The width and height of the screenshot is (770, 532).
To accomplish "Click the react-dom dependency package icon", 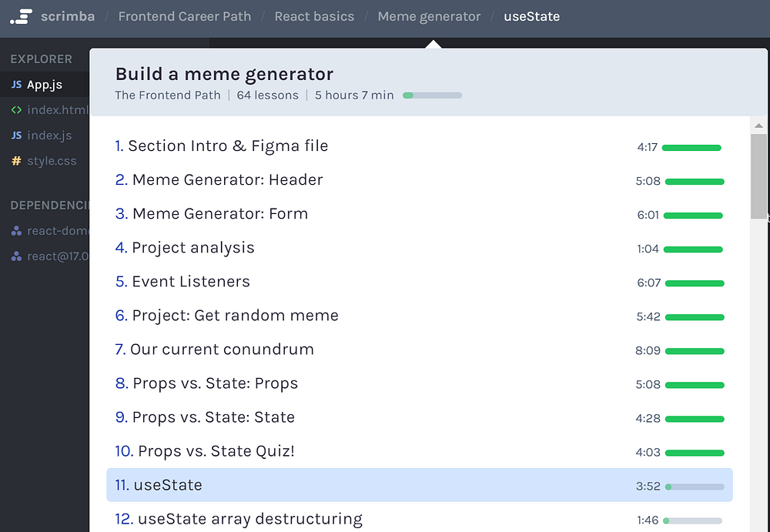I will pyautogui.click(x=16, y=231).
